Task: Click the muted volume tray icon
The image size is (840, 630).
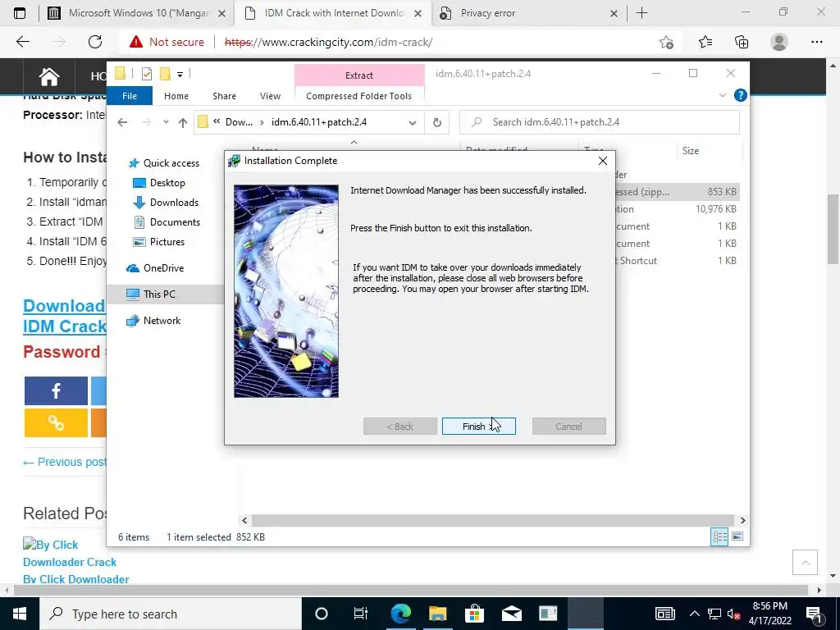Action: tap(734, 614)
